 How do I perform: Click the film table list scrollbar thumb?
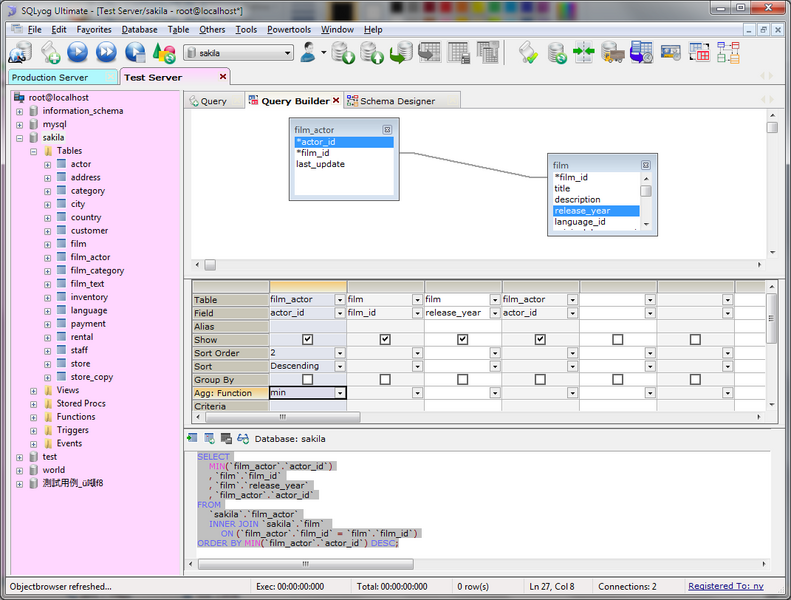click(x=646, y=191)
